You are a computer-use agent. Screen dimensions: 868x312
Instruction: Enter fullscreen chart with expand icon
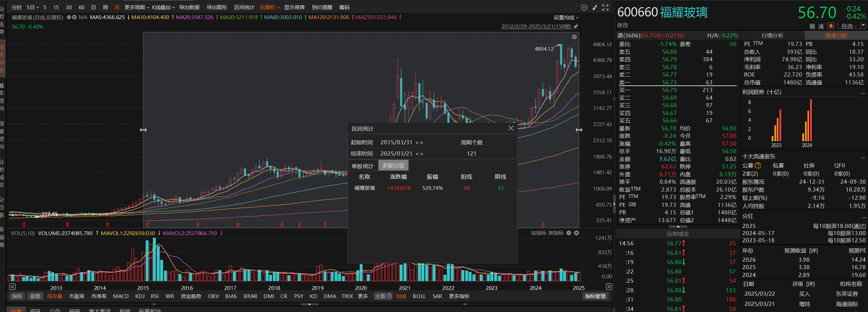point(605,7)
